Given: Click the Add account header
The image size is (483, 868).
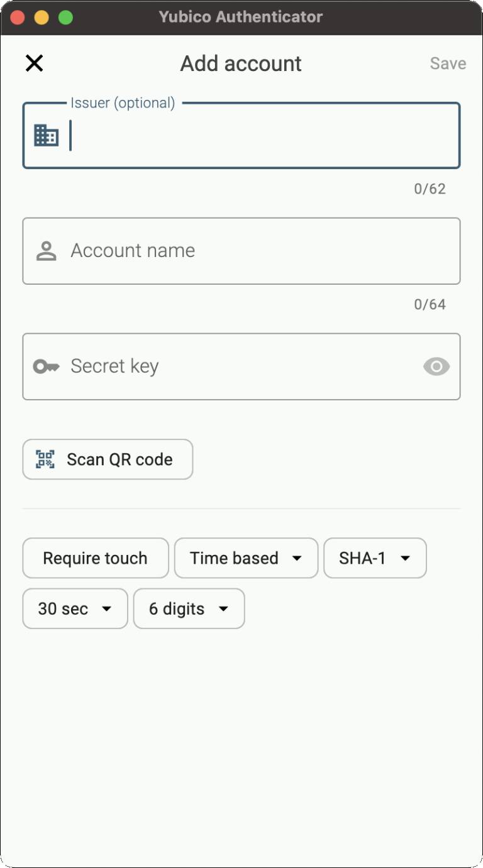Looking at the screenshot, I should pos(241,63).
